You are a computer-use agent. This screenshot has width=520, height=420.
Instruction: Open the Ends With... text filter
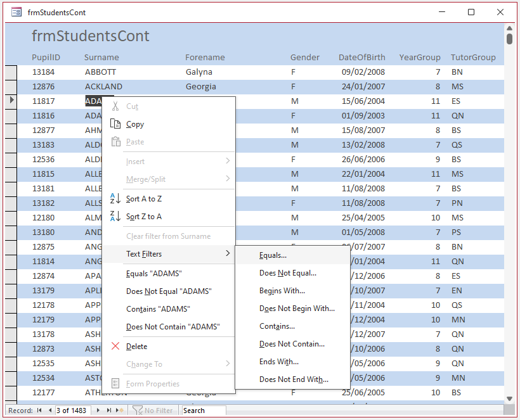pos(292,362)
